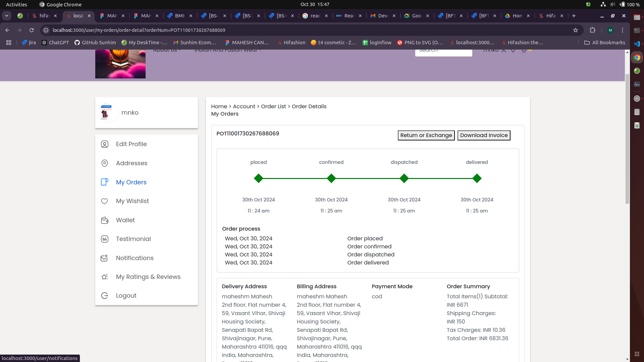Go to Home in the breadcrumb
Viewport: 644px width, 362px height.
(x=219, y=106)
